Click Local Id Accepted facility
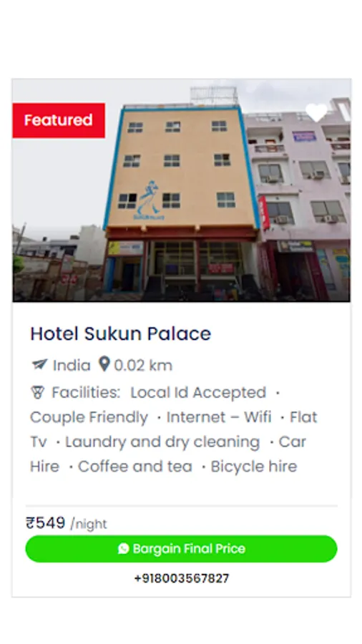 (x=198, y=393)
